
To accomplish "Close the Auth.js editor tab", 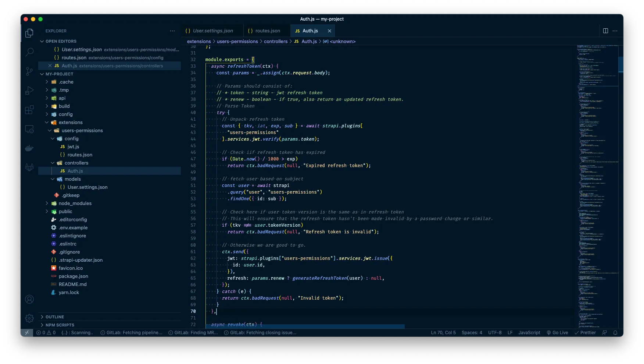I will pos(329,31).
